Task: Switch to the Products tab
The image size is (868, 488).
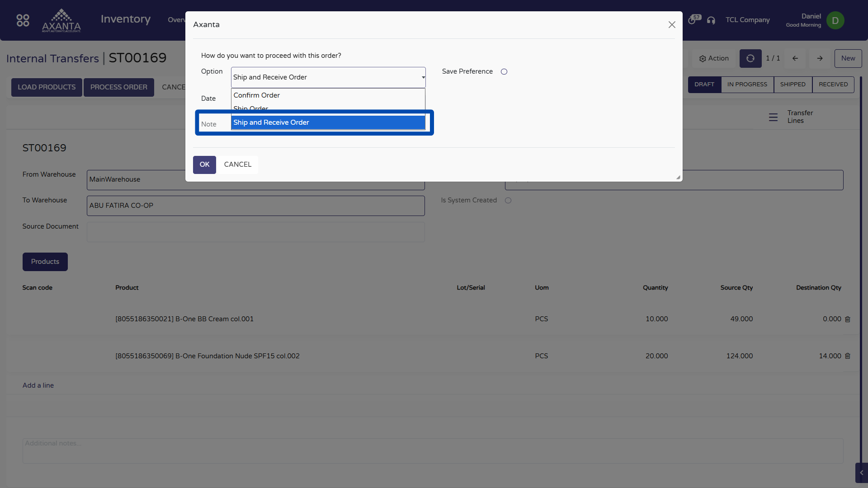Action: click(x=45, y=262)
